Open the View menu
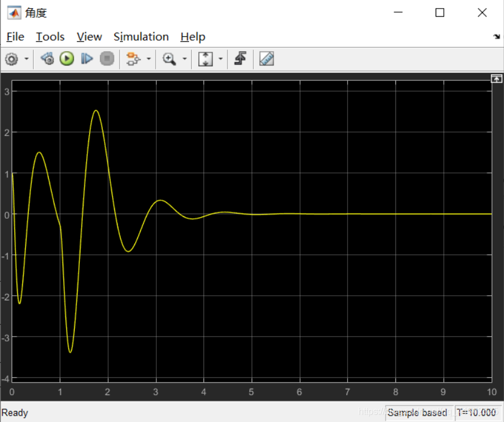The width and height of the screenshot is (504, 422). [x=89, y=37]
